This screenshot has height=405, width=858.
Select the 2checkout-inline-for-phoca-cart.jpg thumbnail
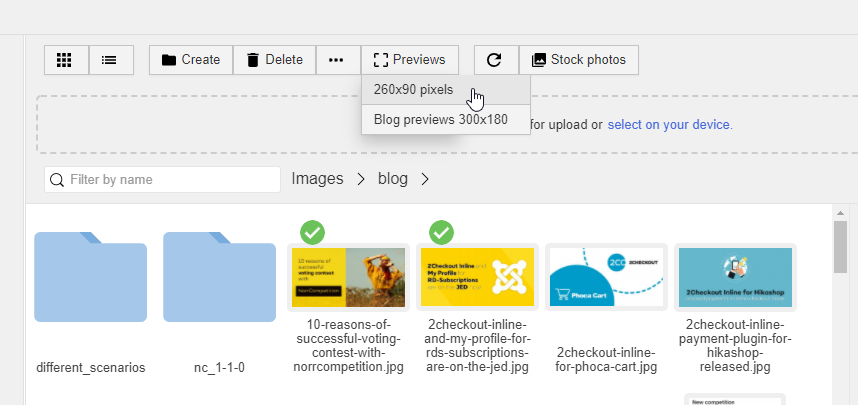606,277
